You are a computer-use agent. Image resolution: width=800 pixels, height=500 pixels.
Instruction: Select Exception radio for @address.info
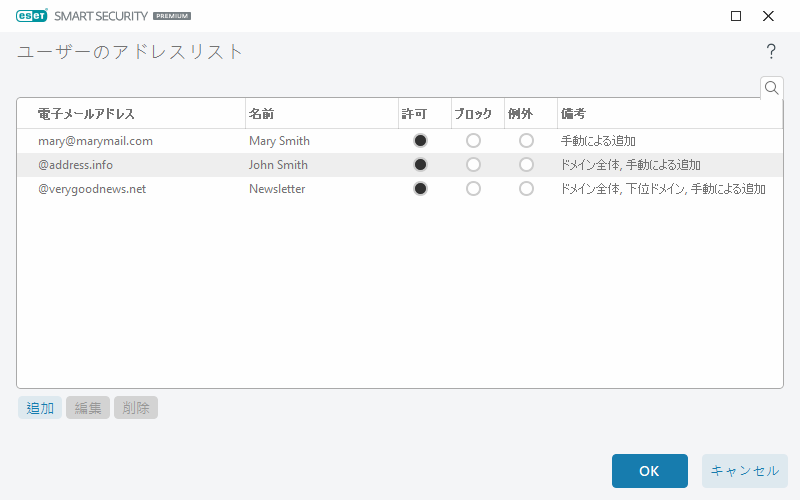click(526, 165)
